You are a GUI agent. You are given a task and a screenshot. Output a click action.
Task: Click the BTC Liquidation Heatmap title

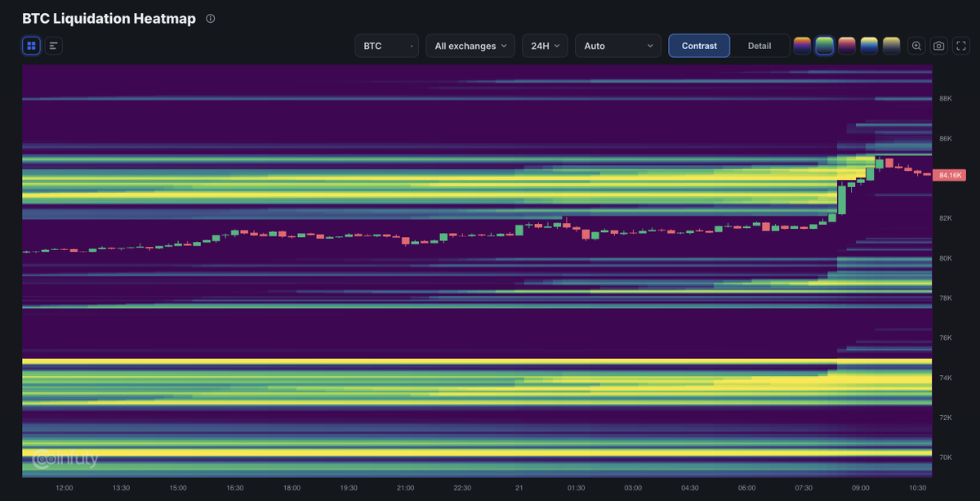tap(109, 18)
